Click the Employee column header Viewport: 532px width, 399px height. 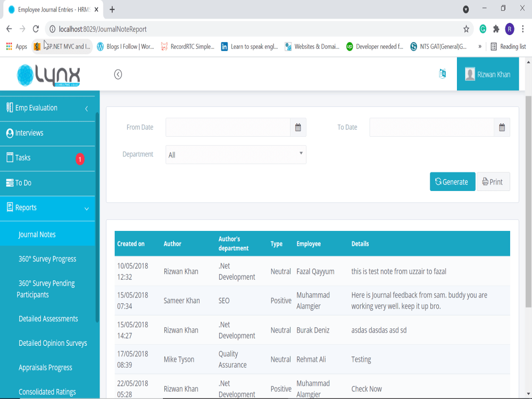(309, 244)
